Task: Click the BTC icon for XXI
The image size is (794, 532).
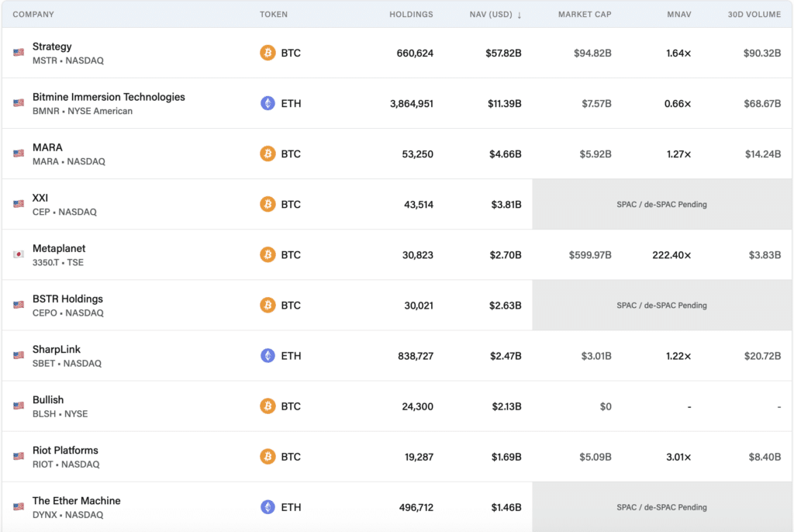Action: point(267,204)
